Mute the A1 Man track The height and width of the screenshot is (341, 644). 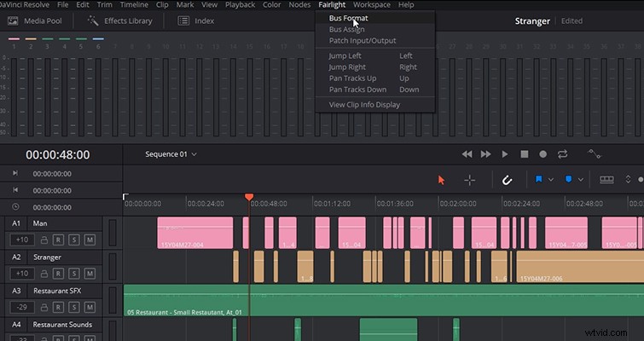pos(90,240)
